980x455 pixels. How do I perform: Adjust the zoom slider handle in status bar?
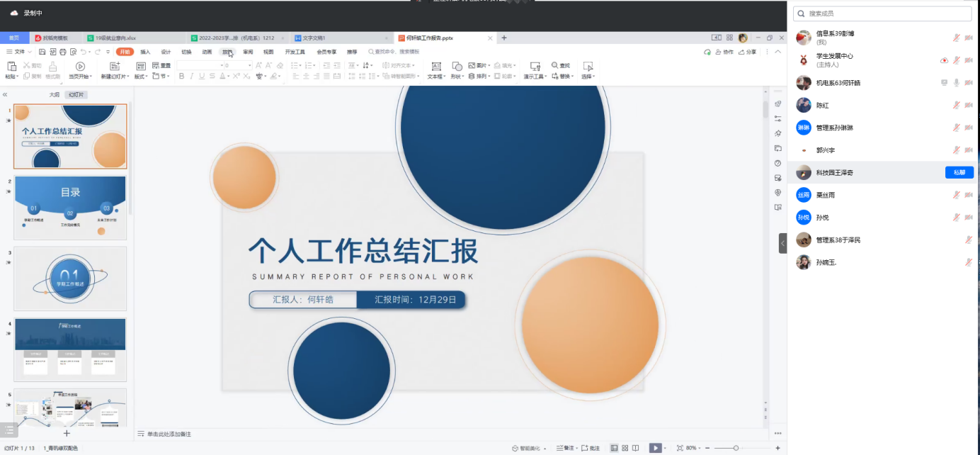[736, 448]
